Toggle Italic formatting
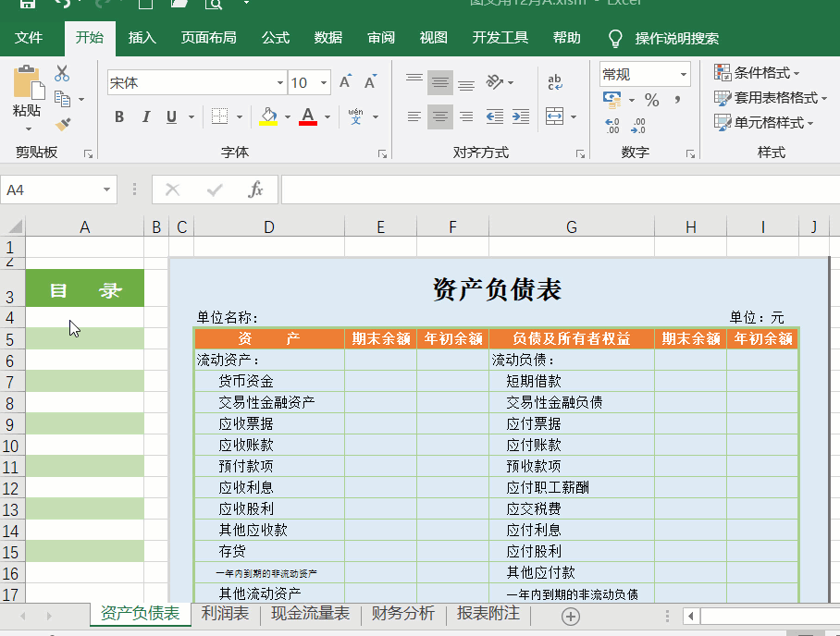840x636 pixels. (x=145, y=116)
